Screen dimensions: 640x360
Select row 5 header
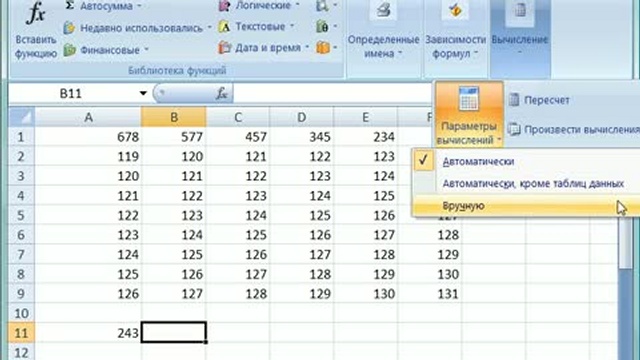21,215
